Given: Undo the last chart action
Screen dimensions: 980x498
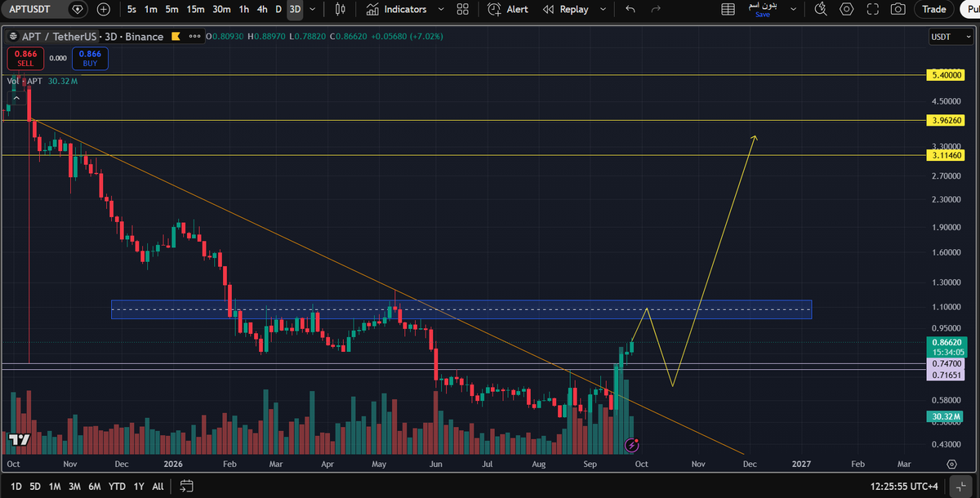Looking at the screenshot, I should pyautogui.click(x=630, y=10).
